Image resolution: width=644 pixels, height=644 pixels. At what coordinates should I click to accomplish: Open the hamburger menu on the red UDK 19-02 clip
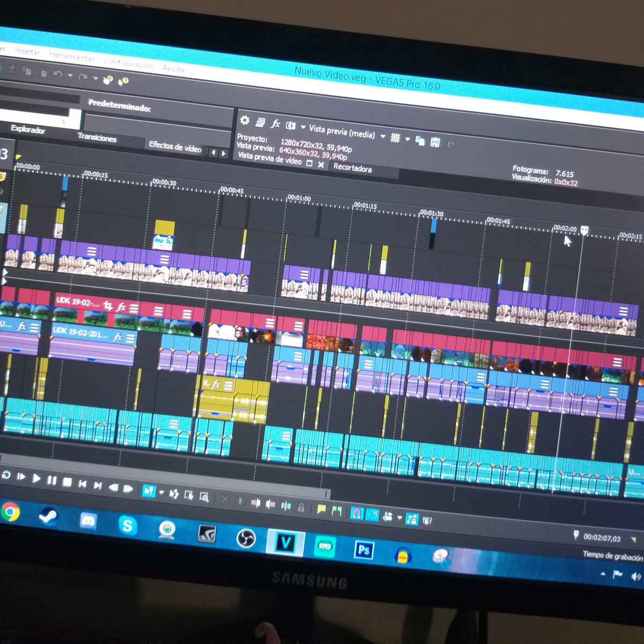134,308
